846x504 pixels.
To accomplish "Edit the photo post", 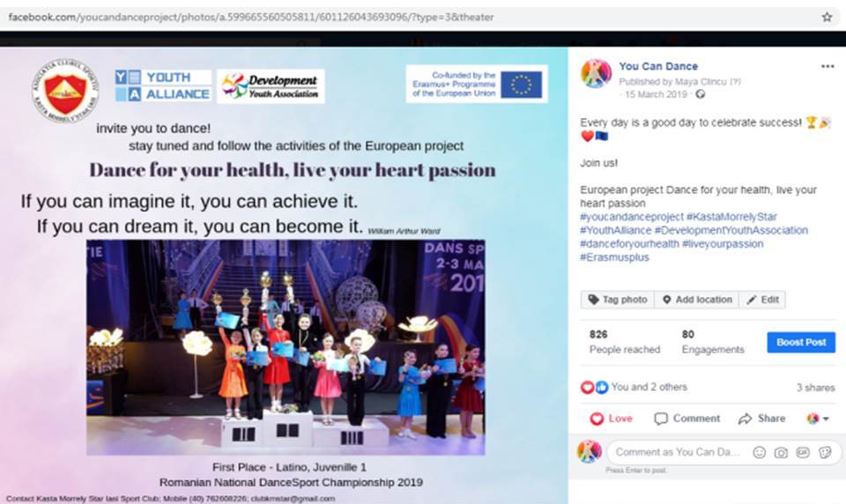I will 762,300.
